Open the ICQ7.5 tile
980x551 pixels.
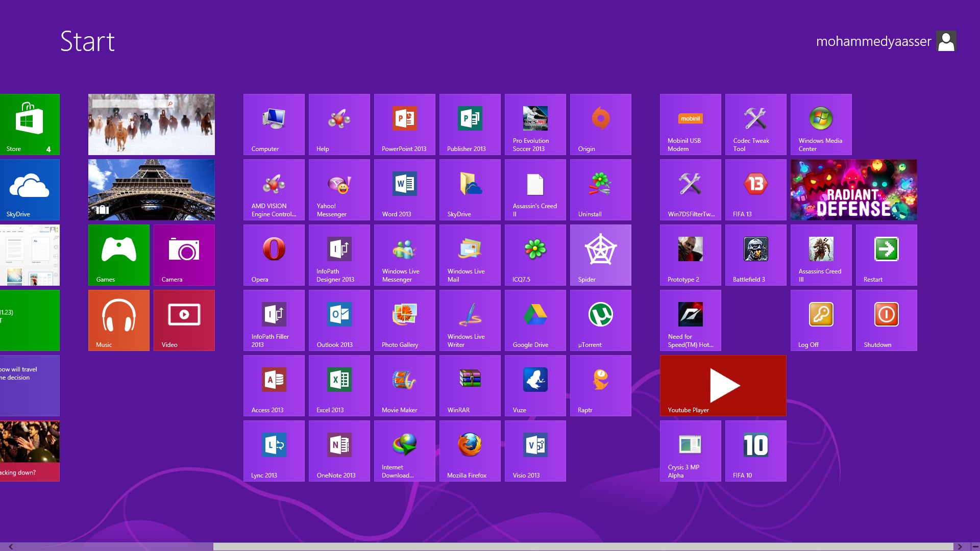[535, 255]
